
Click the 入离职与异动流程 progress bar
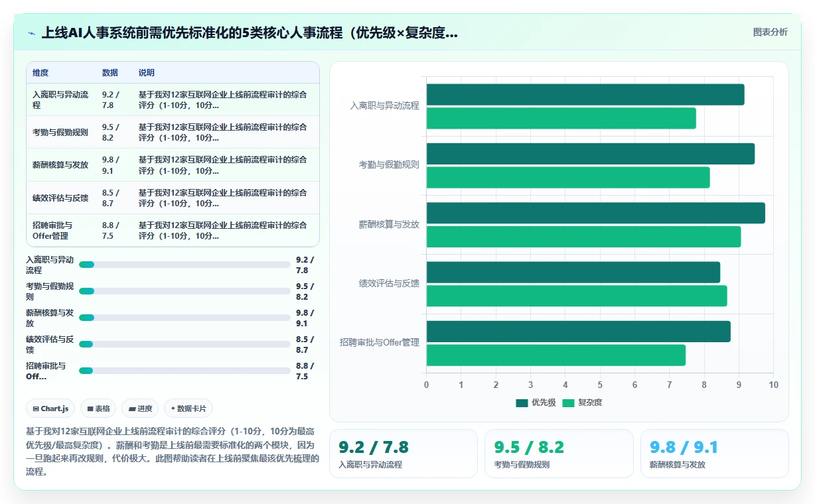pos(185,265)
